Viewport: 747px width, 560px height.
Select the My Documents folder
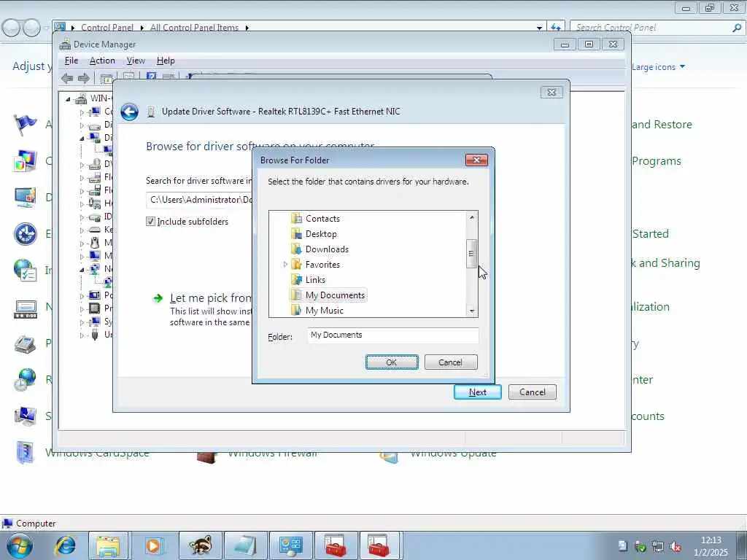coord(335,295)
